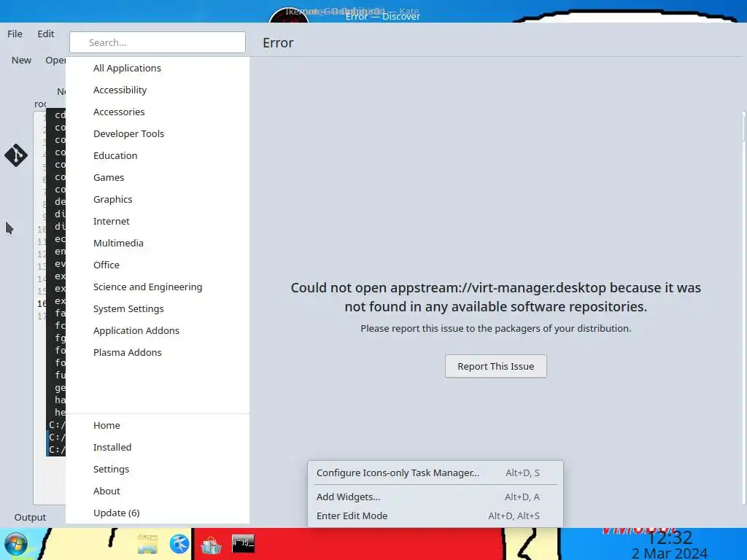Click the taskbar clock showing 12:32

pyautogui.click(x=670, y=538)
